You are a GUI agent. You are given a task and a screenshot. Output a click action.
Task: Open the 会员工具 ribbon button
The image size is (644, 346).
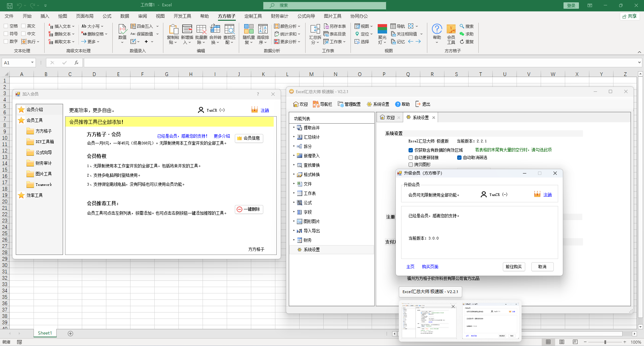pos(451,34)
